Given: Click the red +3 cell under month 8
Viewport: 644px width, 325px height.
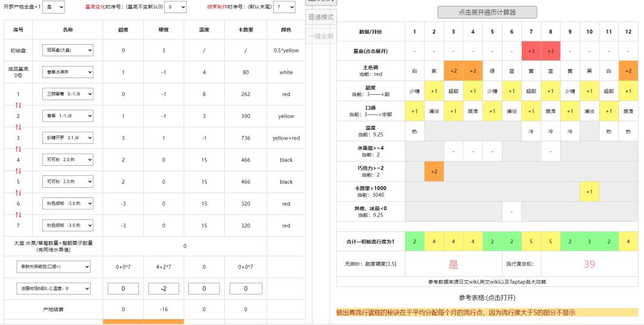Looking at the screenshot, I should click(550, 51).
